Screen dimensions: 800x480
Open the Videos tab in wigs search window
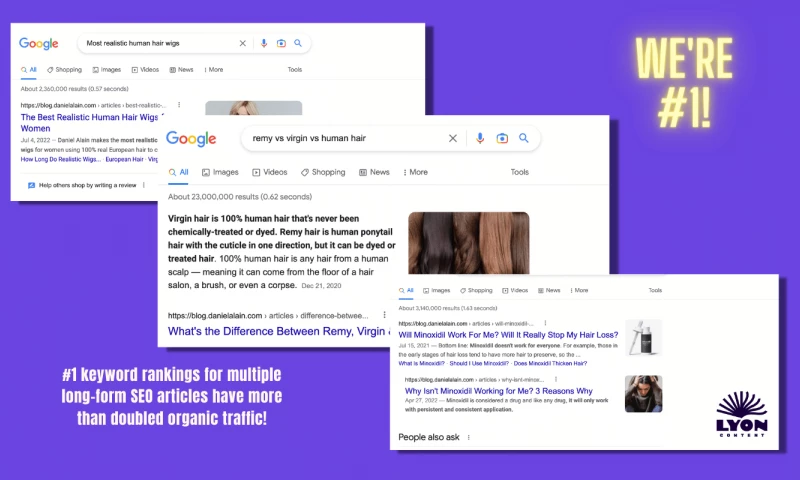[145, 70]
